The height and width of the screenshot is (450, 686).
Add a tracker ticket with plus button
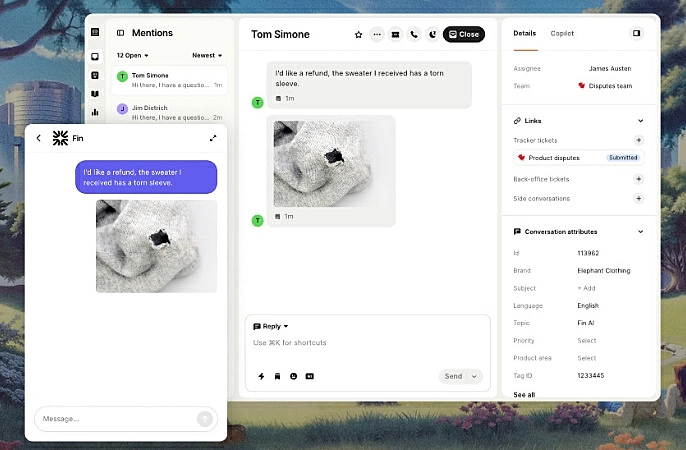pos(639,140)
